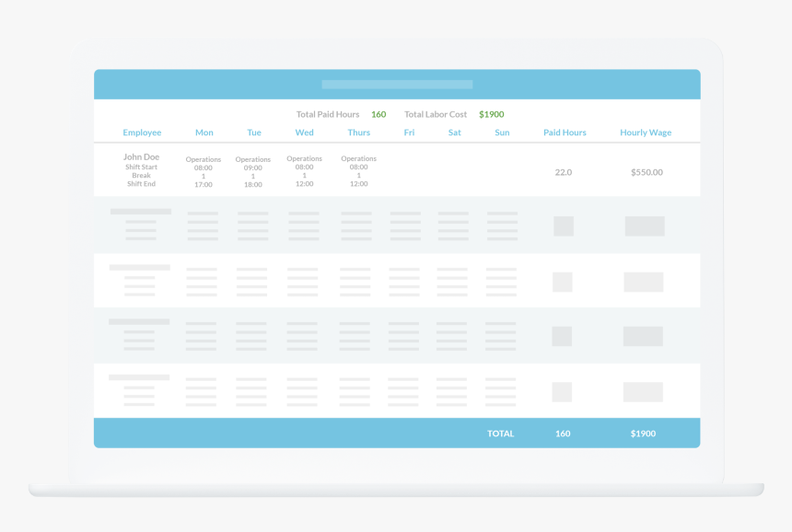Select the Employee column header
Viewport: 792px width, 532px height.
(x=142, y=133)
